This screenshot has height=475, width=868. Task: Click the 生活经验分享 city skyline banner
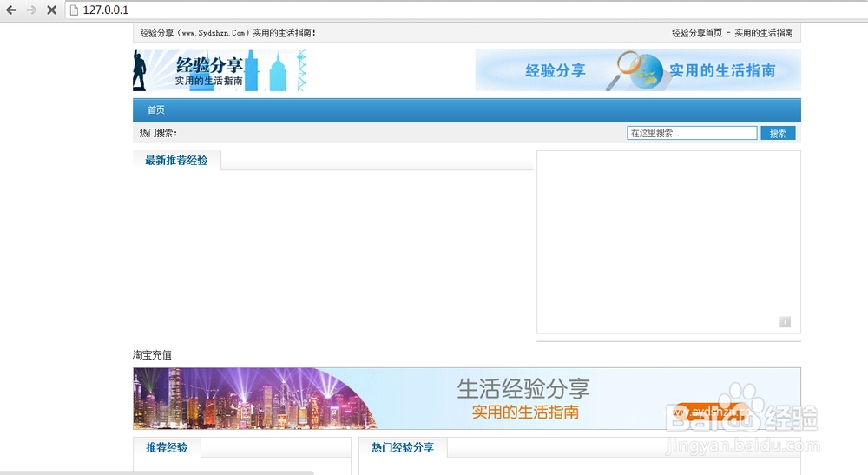coord(467,398)
